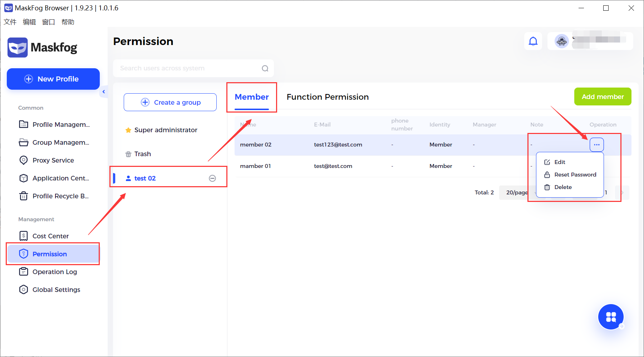Click the Cost Center receipt icon

pyautogui.click(x=24, y=236)
